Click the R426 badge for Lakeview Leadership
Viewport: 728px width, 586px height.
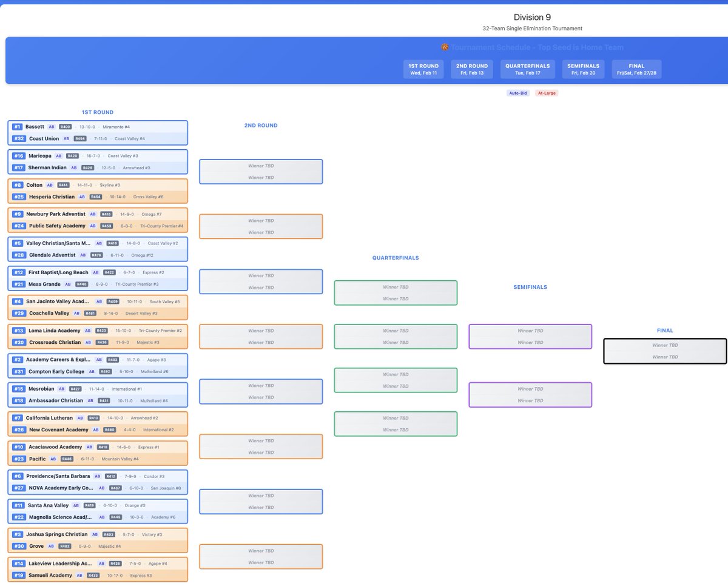[116, 564]
